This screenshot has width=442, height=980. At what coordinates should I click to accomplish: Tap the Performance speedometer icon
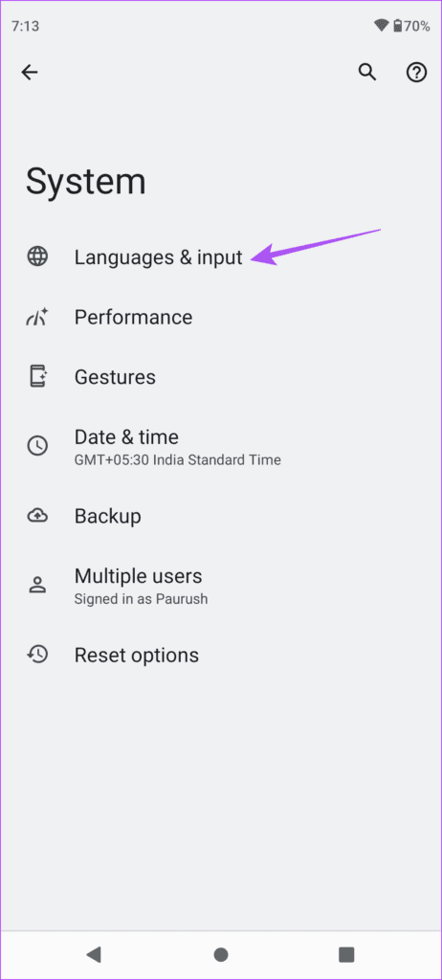[37, 318]
